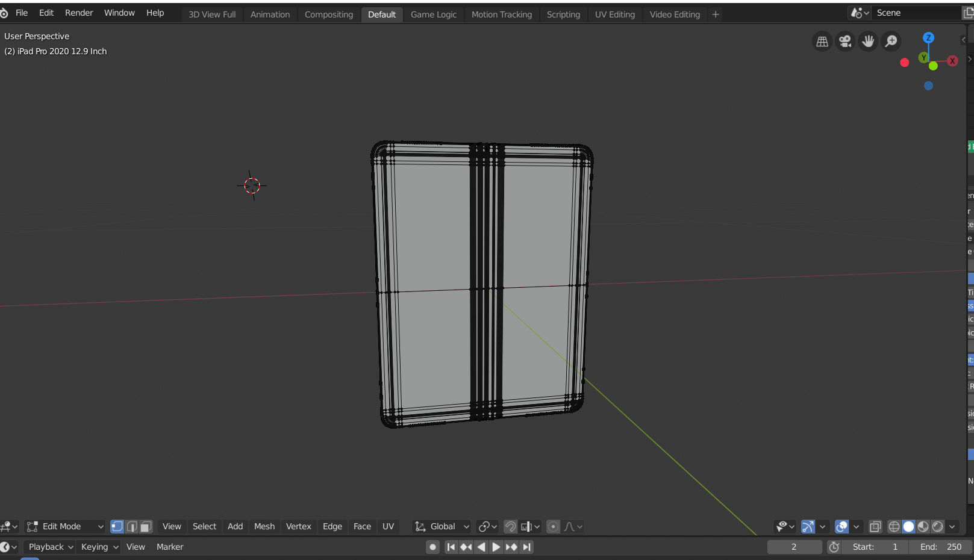
Task: Open gizmo options dropdown arrow
Action: 822,526
